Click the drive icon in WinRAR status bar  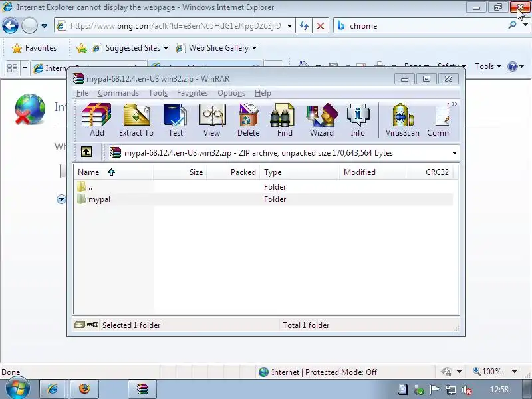pos(79,325)
